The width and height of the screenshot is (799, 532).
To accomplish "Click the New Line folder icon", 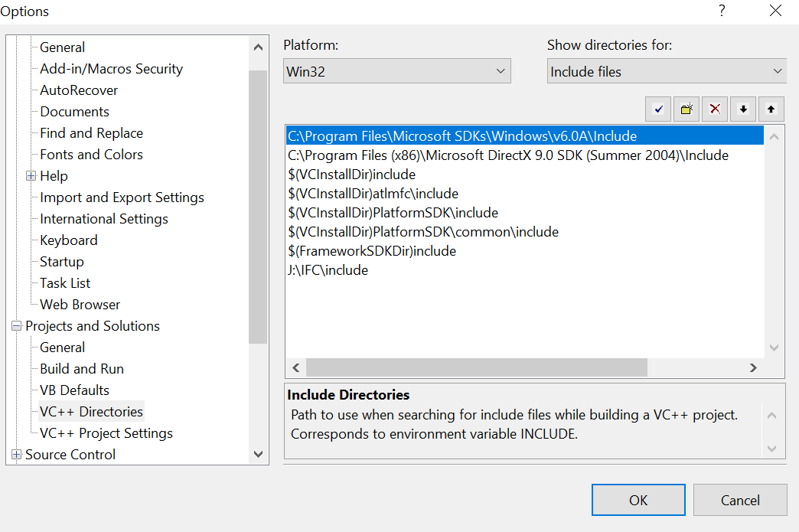I will click(x=686, y=109).
